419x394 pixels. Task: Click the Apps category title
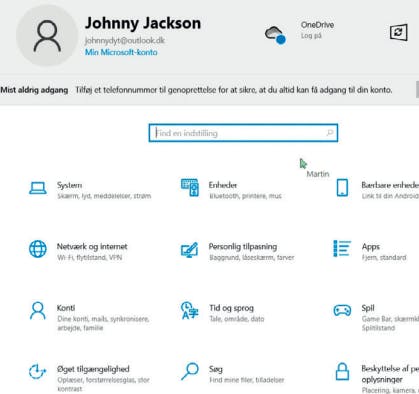pyautogui.click(x=371, y=247)
